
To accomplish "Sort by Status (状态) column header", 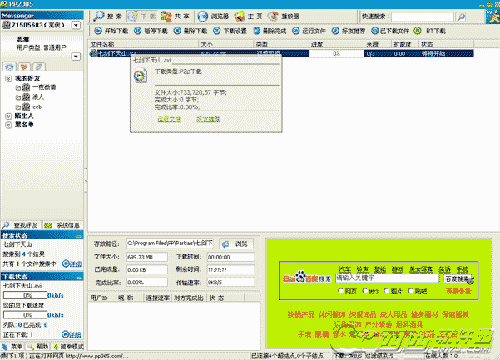I will (446, 44).
